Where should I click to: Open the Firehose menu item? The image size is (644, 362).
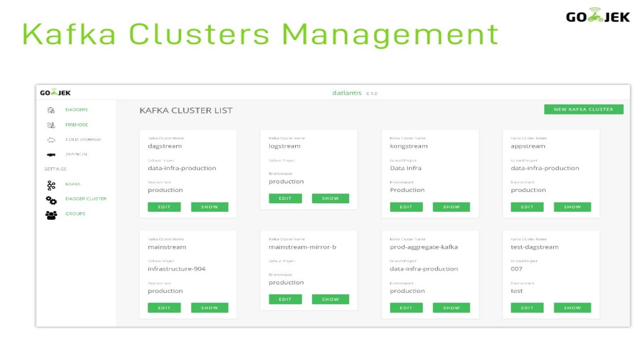pyautogui.click(x=76, y=125)
